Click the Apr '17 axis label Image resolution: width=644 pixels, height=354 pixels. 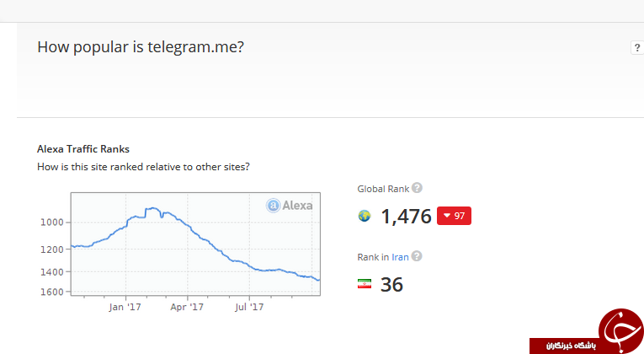point(187,307)
